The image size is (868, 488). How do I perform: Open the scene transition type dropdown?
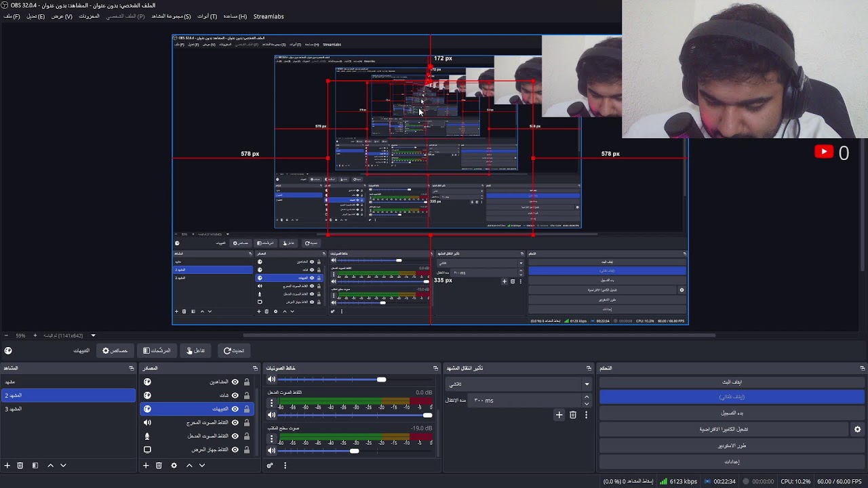point(519,384)
